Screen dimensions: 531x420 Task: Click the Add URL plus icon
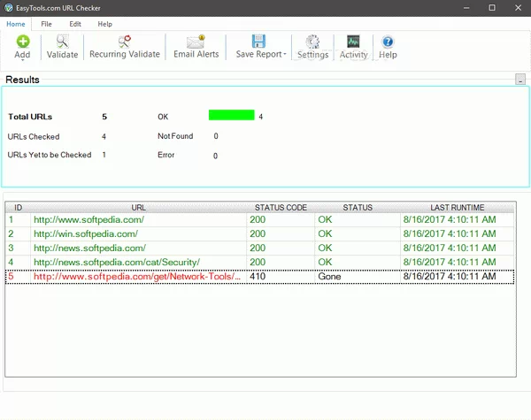[x=23, y=42]
